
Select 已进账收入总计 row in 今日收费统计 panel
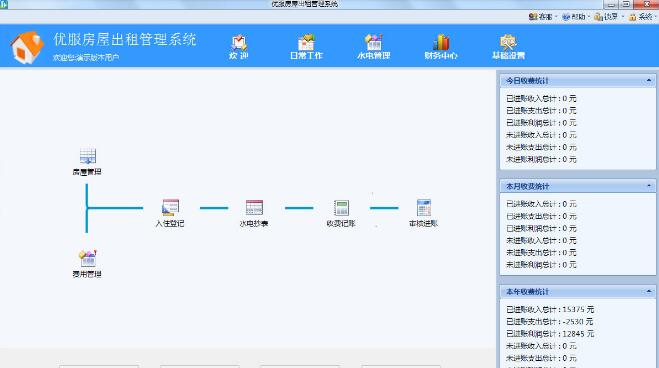point(541,98)
